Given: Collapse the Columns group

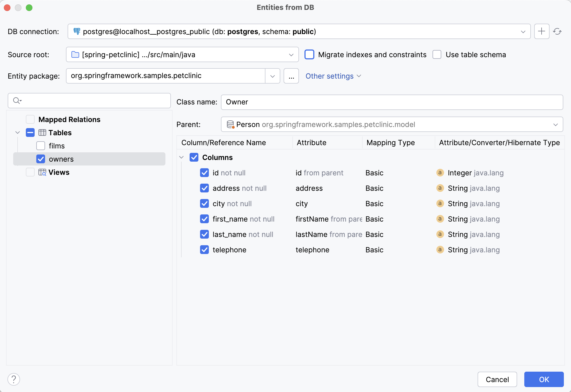Looking at the screenshot, I should click(182, 157).
